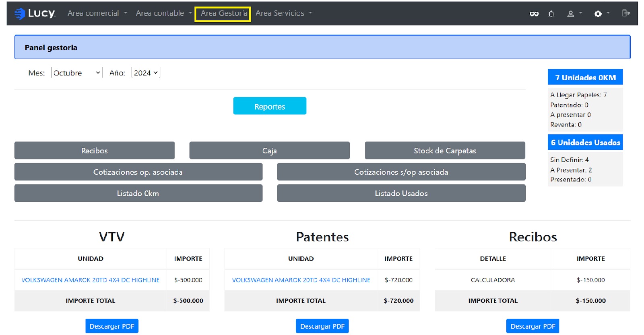The height and width of the screenshot is (335, 644).
Task: Click the UNIDAD header in VTV table
Action: coord(91,258)
